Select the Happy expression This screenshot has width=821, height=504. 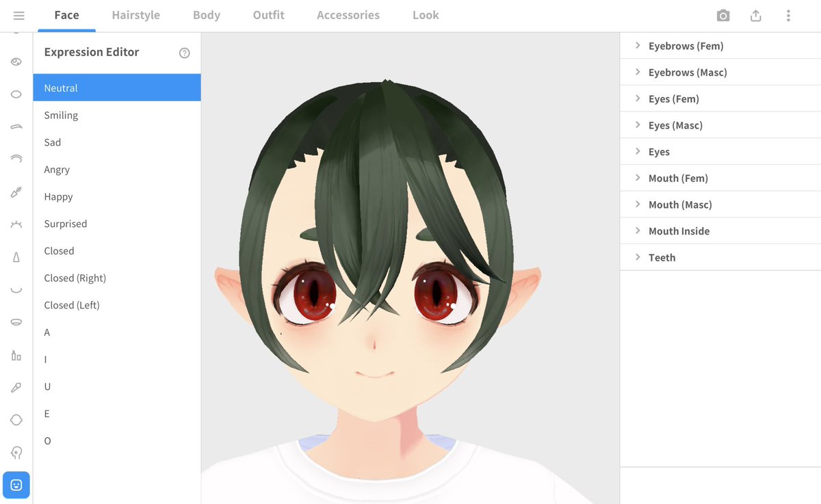point(117,196)
